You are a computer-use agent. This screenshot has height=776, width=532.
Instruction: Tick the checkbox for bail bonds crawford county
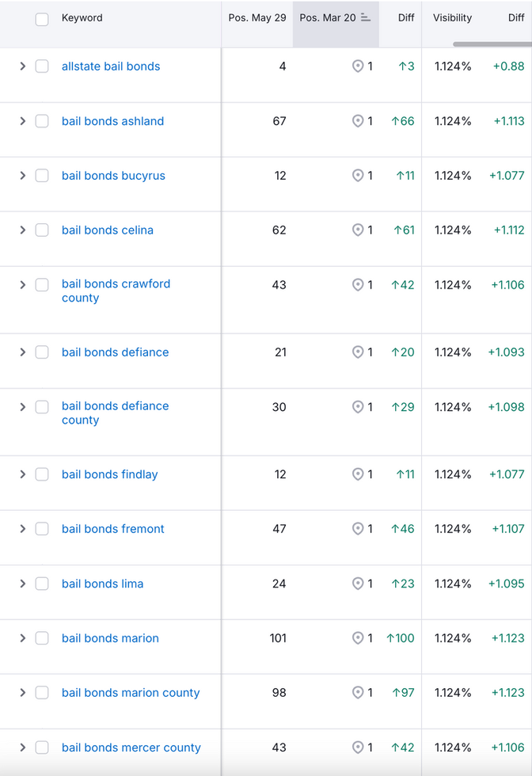click(42, 284)
